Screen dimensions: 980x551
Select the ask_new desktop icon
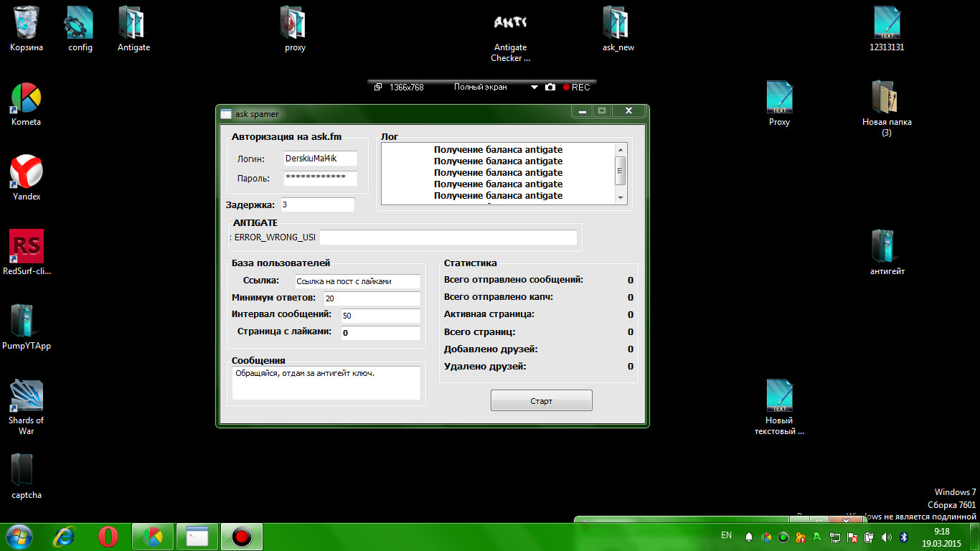coord(618,29)
